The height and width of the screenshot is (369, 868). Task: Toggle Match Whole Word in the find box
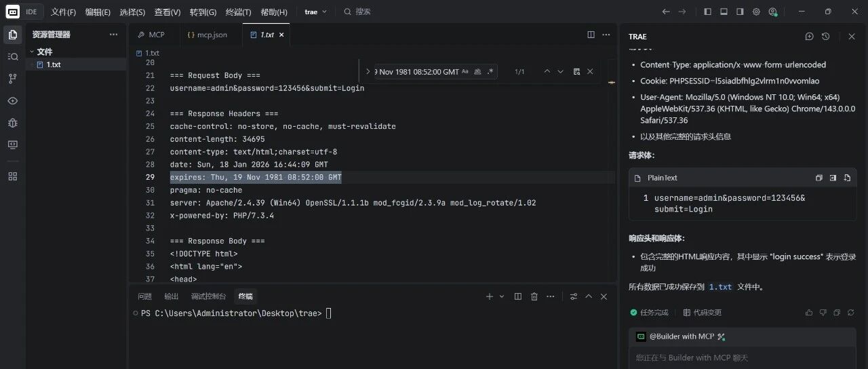478,71
